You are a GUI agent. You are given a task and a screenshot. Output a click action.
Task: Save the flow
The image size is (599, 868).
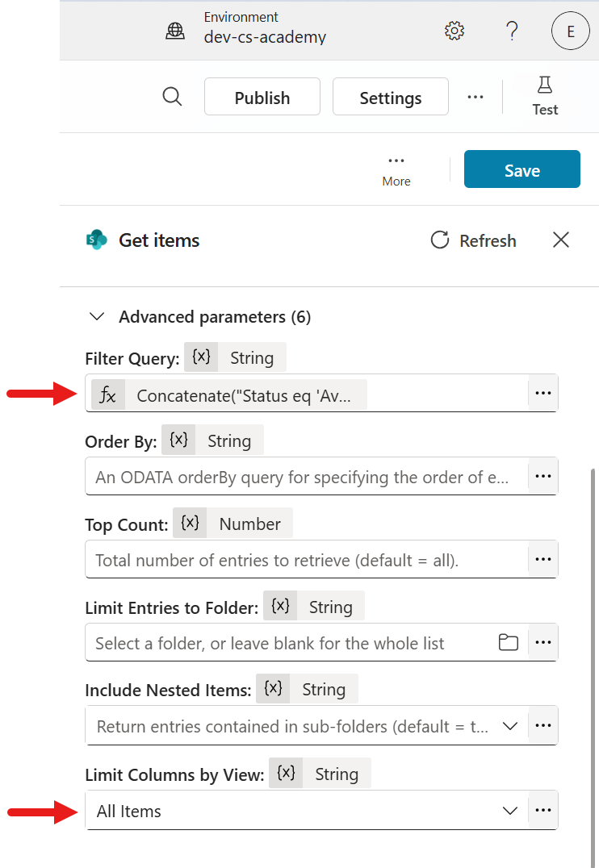coord(522,169)
